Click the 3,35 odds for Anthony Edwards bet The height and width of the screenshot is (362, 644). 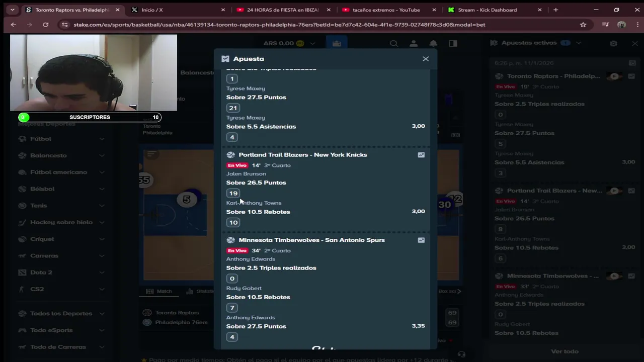419,326
